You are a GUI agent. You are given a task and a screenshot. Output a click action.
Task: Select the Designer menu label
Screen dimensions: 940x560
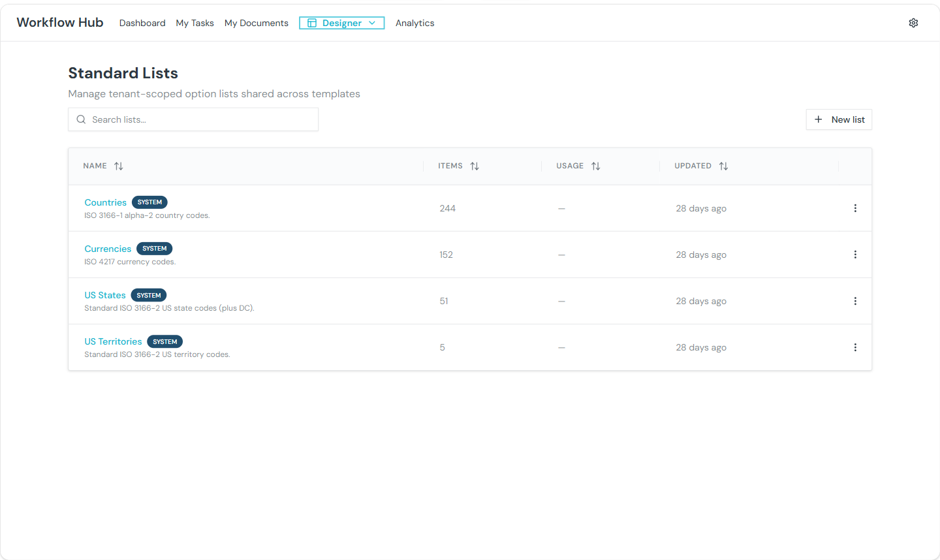pos(342,23)
